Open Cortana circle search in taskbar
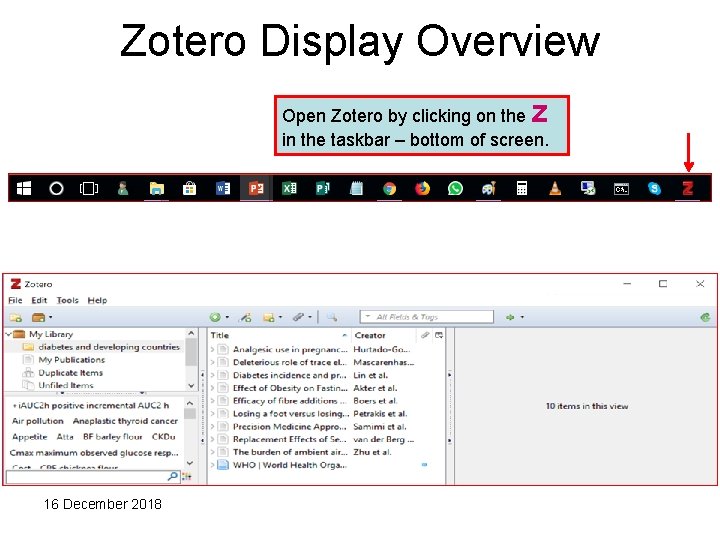The width and height of the screenshot is (720, 540). coord(56,188)
